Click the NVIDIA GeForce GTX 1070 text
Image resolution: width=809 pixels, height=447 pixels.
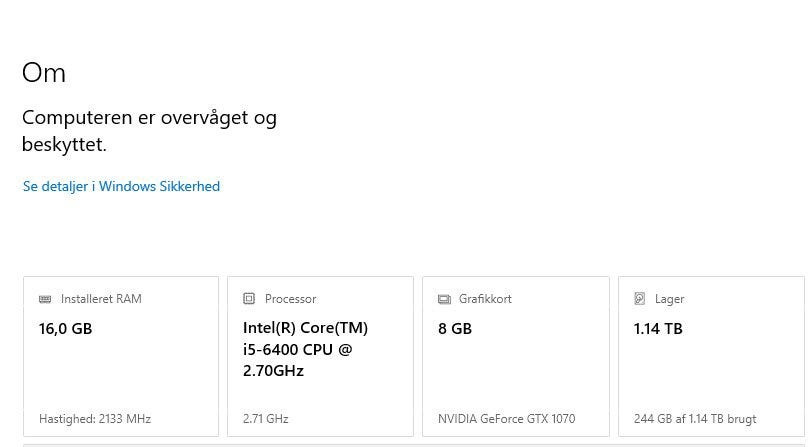point(506,419)
